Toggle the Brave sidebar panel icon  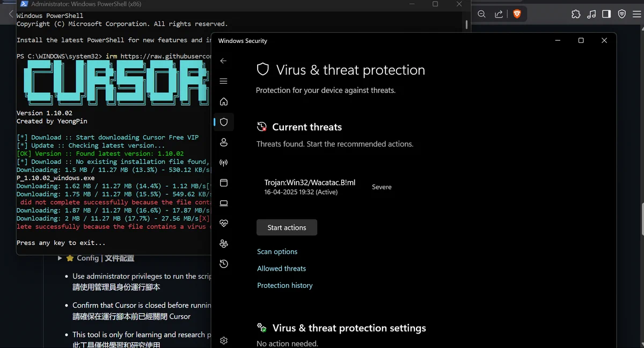click(x=606, y=14)
